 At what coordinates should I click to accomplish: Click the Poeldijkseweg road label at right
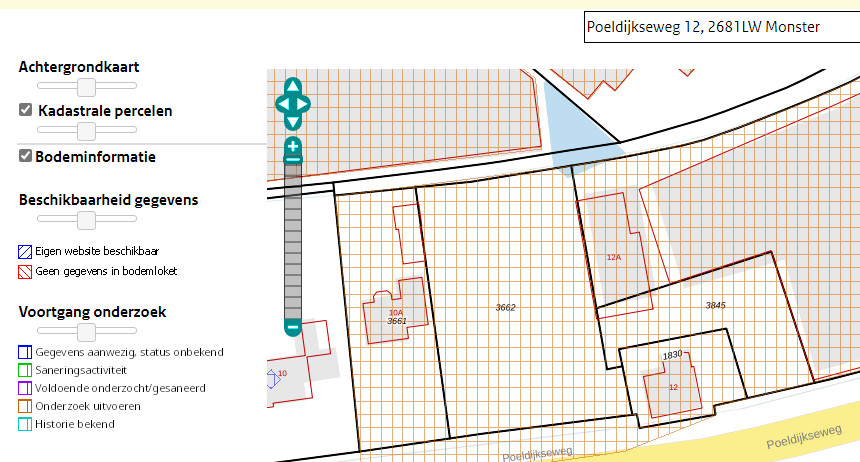[x=804, y=437]
